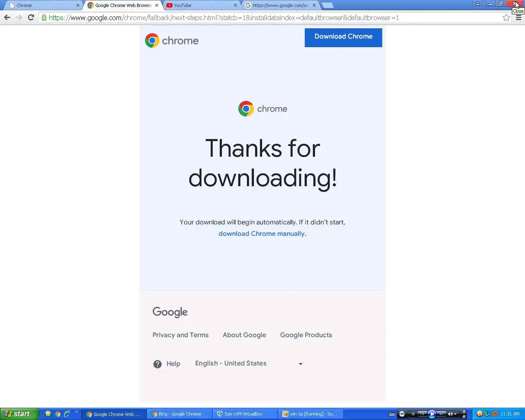The height and width of the screenshot is (420, 525).
Task: Click Stop in the media player toolbar
Action: 413,414
